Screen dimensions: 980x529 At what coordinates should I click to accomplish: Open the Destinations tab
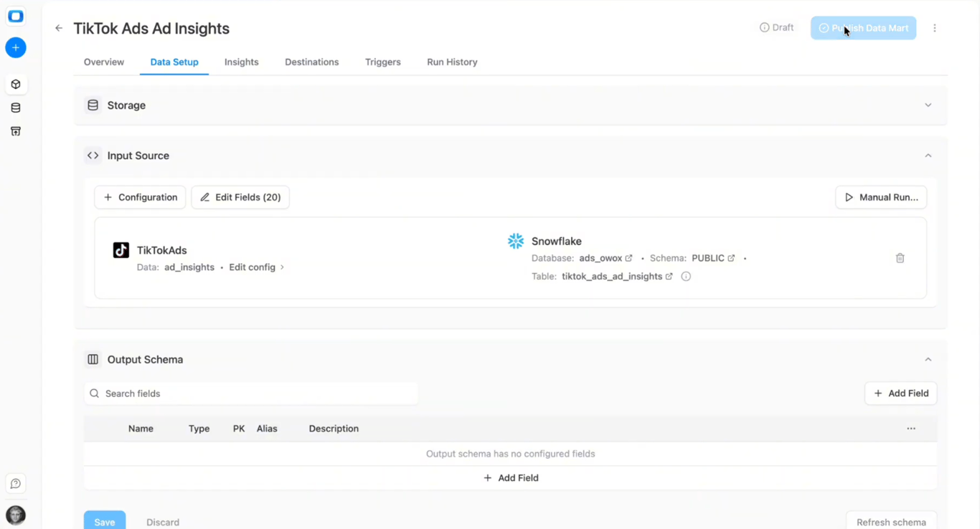pos(312,62)
